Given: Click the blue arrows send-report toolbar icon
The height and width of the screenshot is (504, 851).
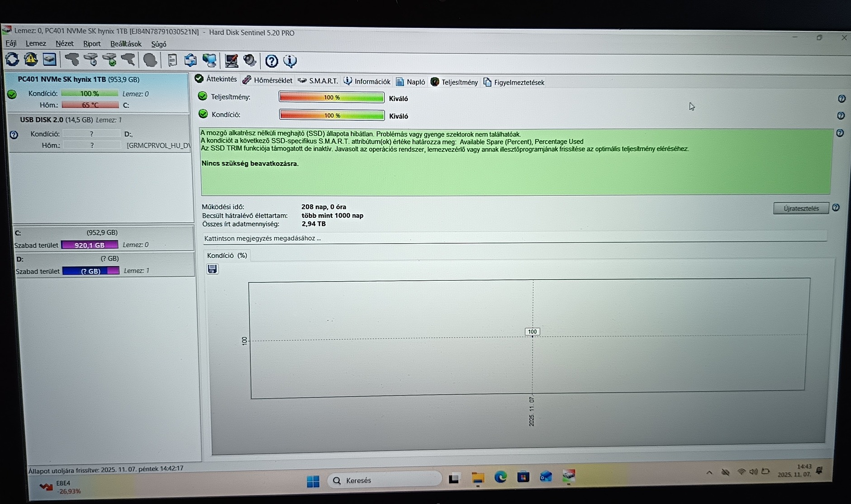Looking at the screenshot, I should pyautogui.click(x=190, y=60).
